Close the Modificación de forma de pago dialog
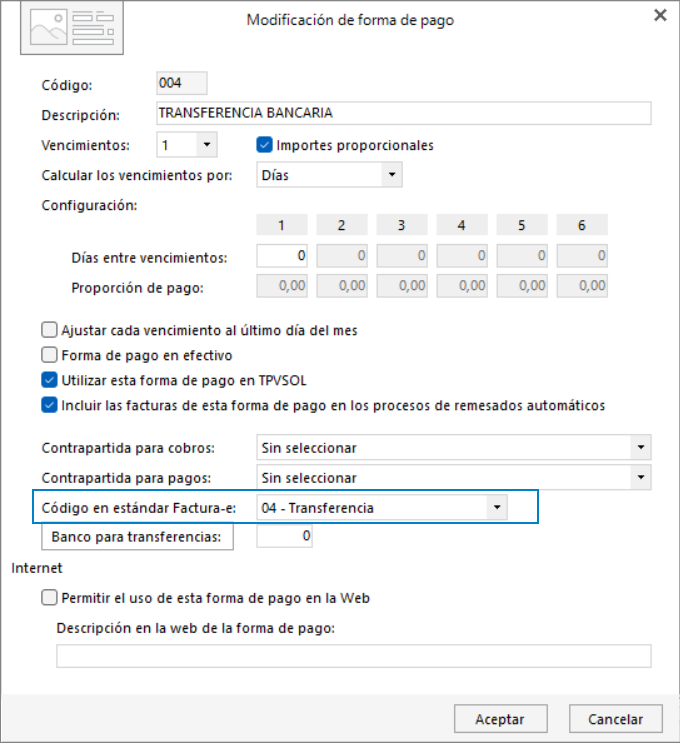 click(660, 15)
